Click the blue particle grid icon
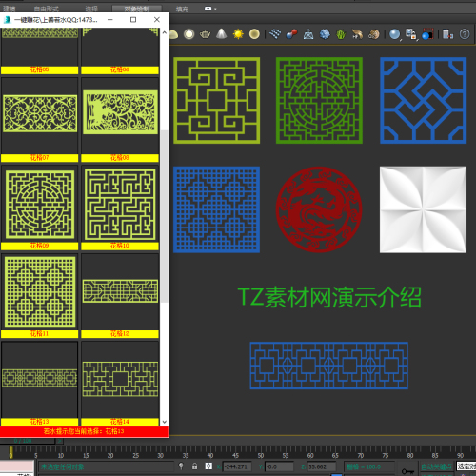Screen dimensions: 476x476 (275, 34)
